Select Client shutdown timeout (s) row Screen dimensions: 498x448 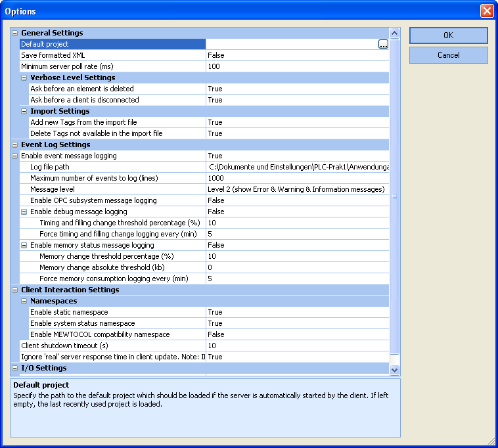[x=113, y=346]
